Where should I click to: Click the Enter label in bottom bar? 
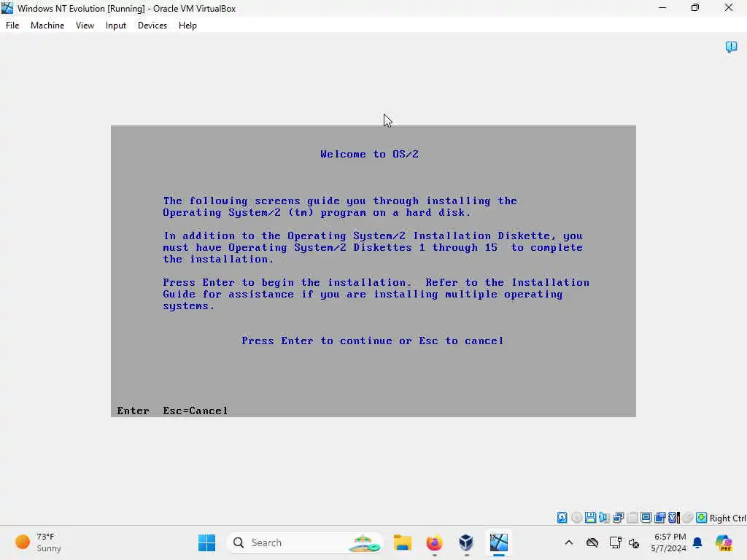click(133, 411)
